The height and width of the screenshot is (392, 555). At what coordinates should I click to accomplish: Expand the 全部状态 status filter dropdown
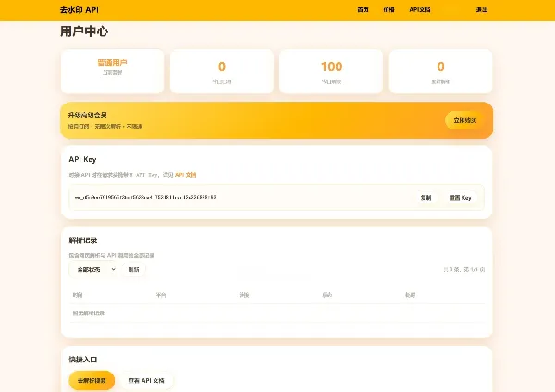coord(93,269)
